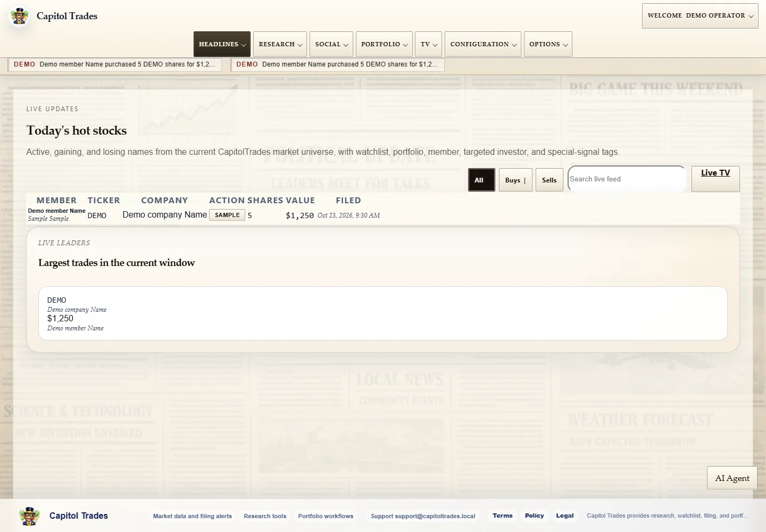The width and height of the screenshot is (766, 532).
Task: Open the Policy footer link
Action: tap(535, 516)
